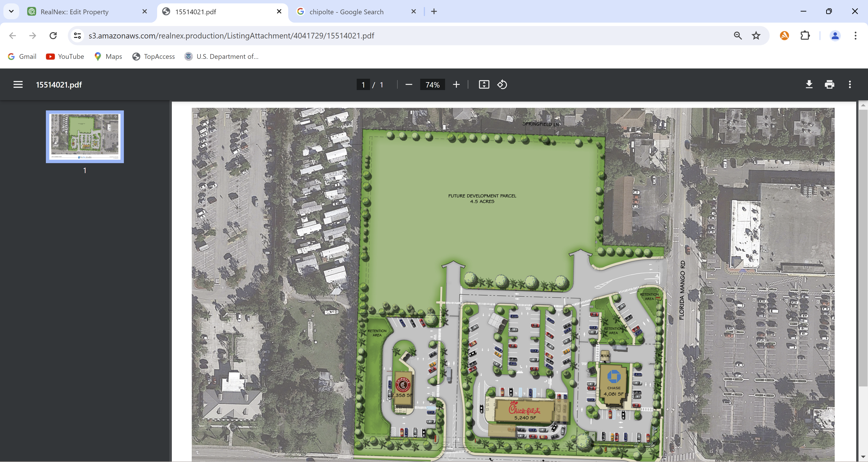868x462 pixels.
Task: Minimize the Chrome window
Action: click(x=803, y=12)
